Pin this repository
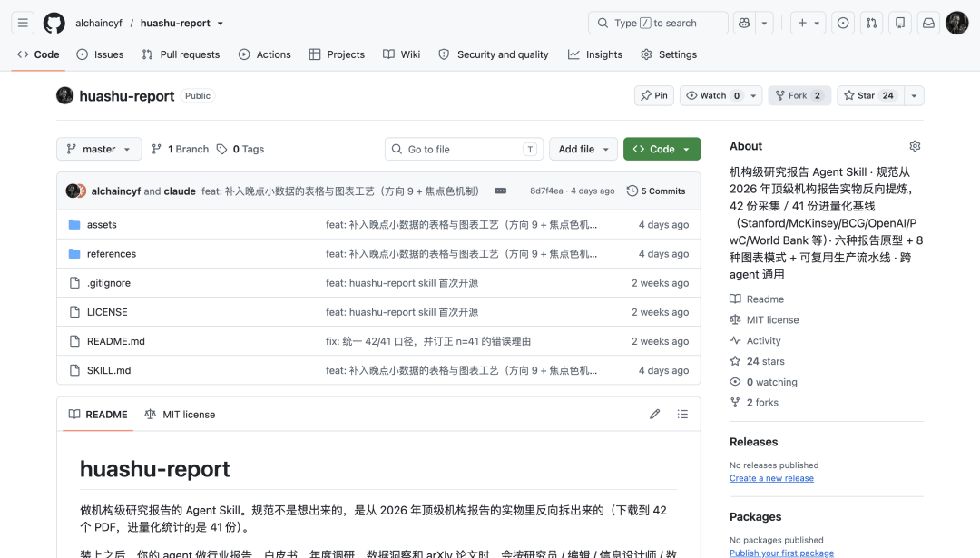The width and height of the screenshot is (980, 558). [x=654, y=95]
